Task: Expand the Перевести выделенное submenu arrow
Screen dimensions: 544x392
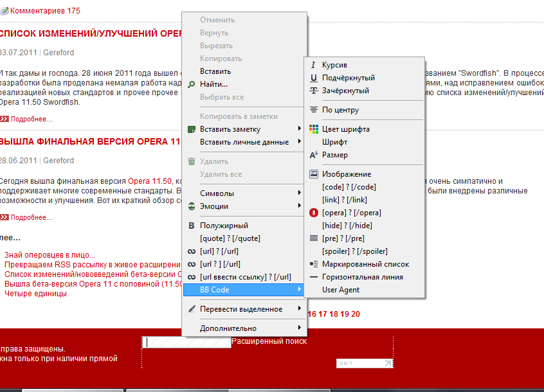Action: coord(300,308)
